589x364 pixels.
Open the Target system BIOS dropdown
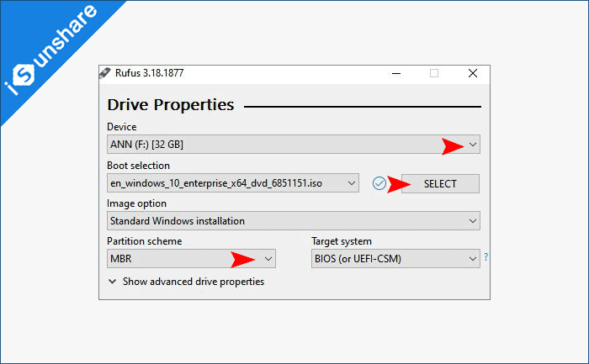point(395,259)
